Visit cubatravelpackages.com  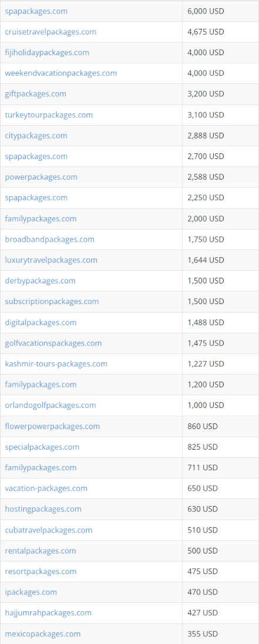tap(49, 530)
